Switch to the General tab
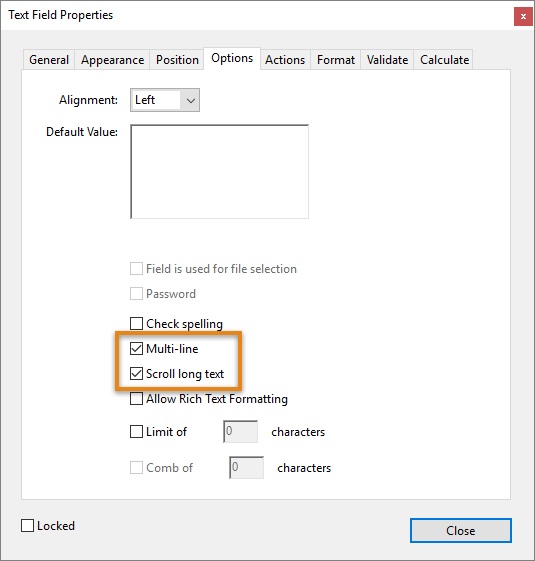Viewport: 535px width, 561px height. [x=49, y=60]
